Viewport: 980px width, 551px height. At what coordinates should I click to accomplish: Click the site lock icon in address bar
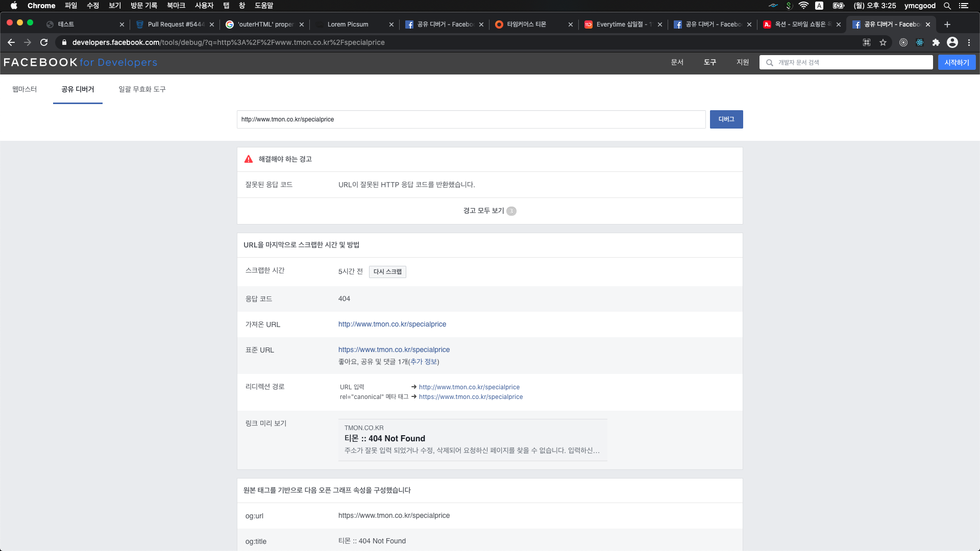coord(64,42)
